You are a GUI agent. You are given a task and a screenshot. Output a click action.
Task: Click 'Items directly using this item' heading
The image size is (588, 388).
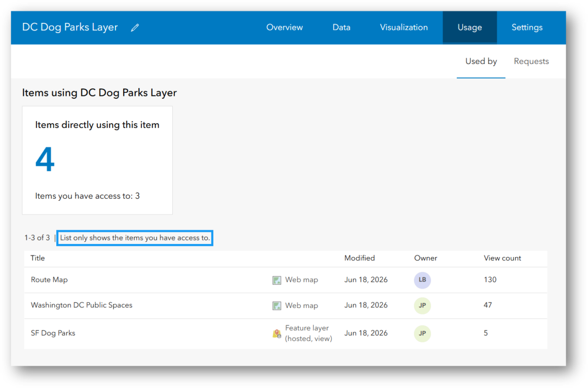coord(97,125)
